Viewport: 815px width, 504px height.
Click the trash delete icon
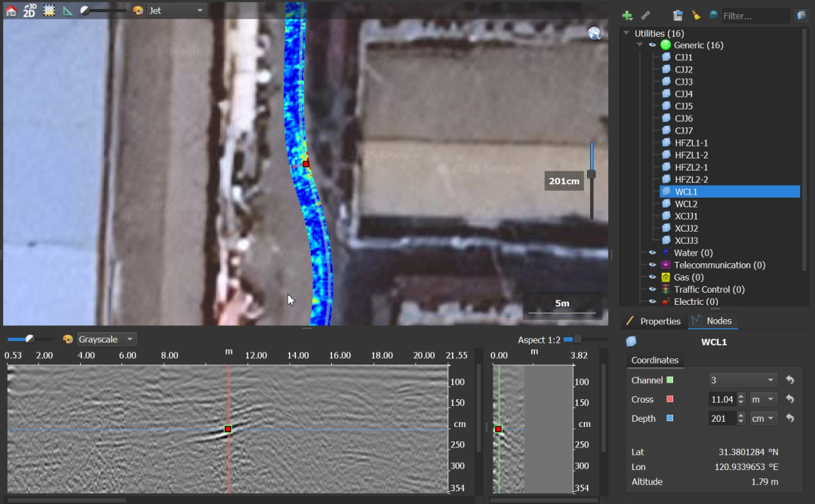(x=678, y=15)
